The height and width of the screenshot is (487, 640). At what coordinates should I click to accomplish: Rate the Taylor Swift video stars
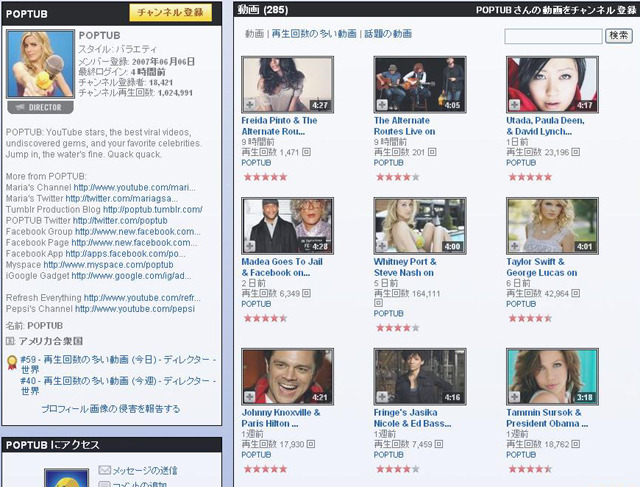click(530, 318)
